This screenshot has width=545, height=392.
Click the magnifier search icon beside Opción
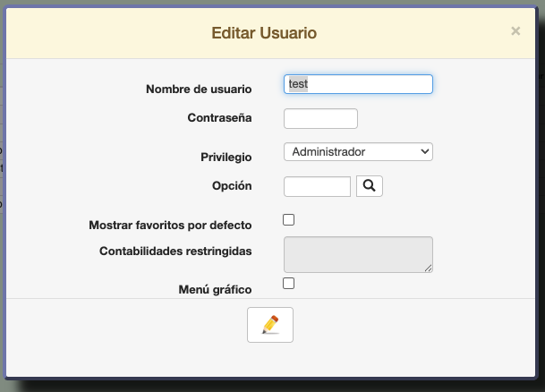tap(370, 186)
